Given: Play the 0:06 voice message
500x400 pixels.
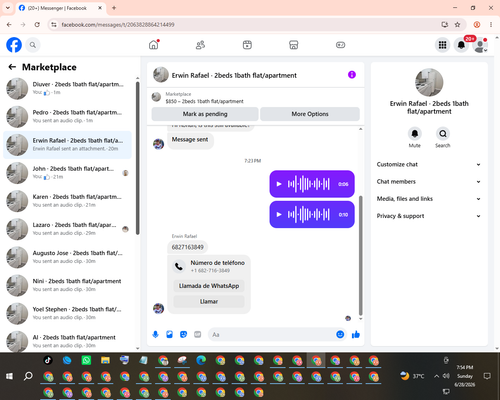Looking at the screenshot, I should pos(279,184).
